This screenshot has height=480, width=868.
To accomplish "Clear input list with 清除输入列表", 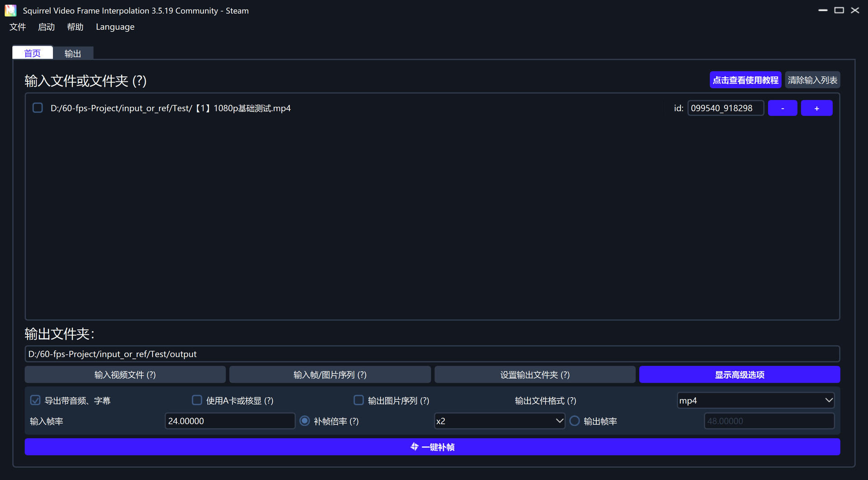I will (812, 80).
